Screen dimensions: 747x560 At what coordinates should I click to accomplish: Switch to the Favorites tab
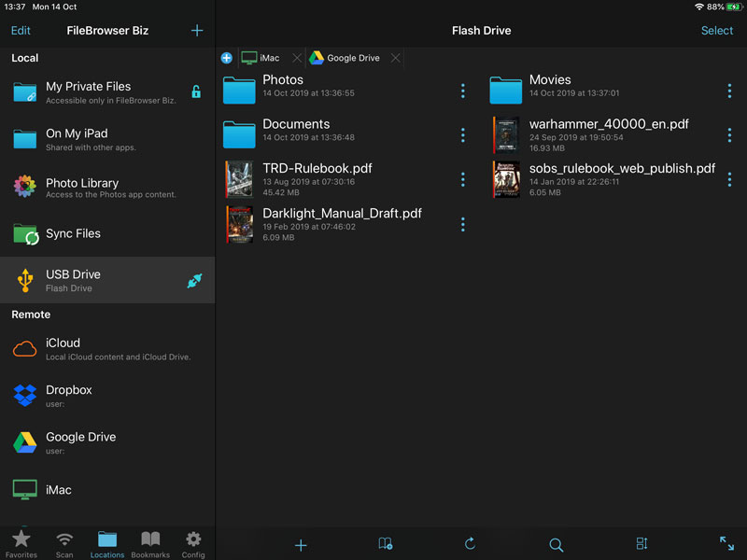pyautogui.click(x=21, y=544)
